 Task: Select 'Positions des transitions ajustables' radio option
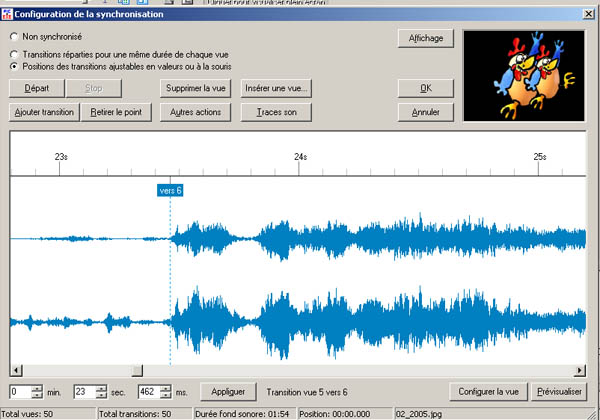click(x=14, y=67)
